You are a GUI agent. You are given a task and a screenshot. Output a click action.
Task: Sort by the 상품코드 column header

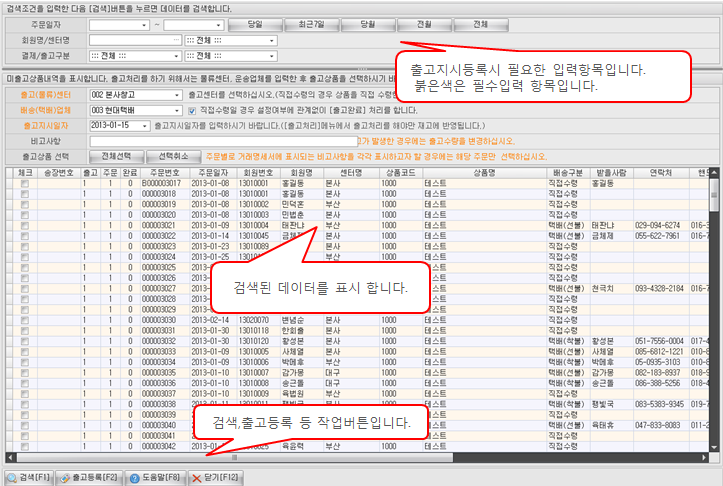401,173
